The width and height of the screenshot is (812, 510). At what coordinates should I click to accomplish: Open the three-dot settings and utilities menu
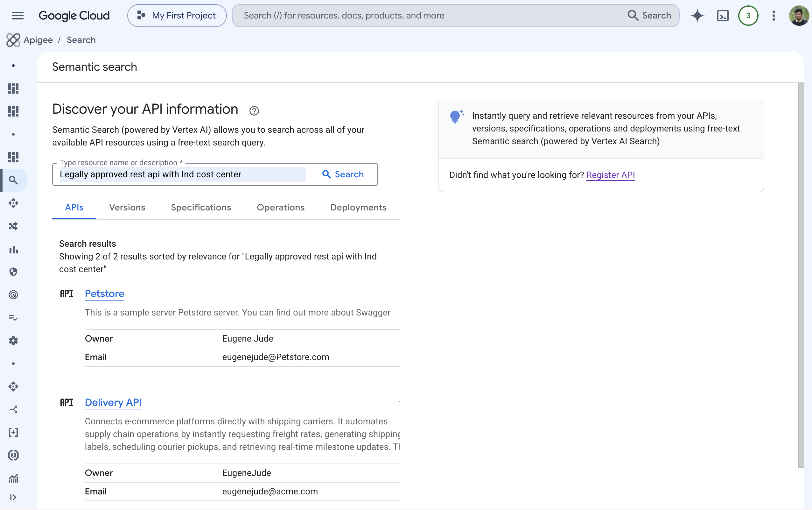pos(773,16)
